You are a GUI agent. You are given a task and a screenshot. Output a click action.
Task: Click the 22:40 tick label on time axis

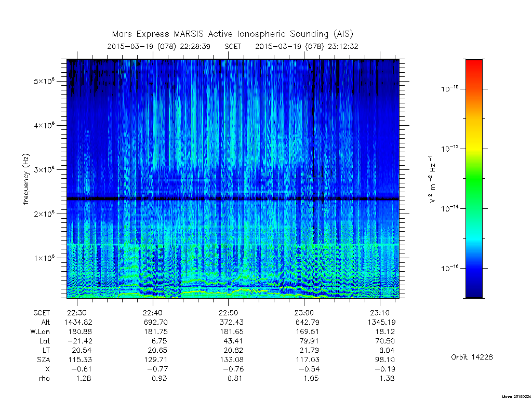point(153,312)
